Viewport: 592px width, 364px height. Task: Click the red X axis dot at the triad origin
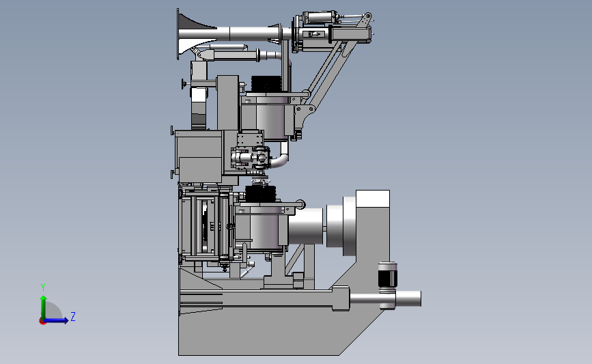42,322
